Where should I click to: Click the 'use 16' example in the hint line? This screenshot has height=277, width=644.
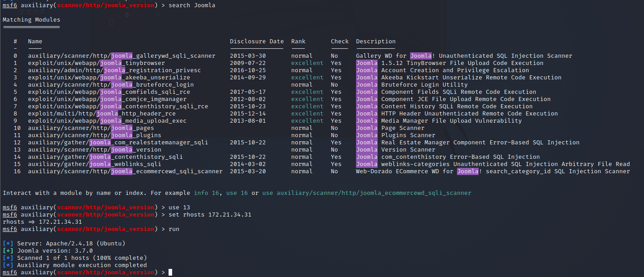tap(237, 193)
